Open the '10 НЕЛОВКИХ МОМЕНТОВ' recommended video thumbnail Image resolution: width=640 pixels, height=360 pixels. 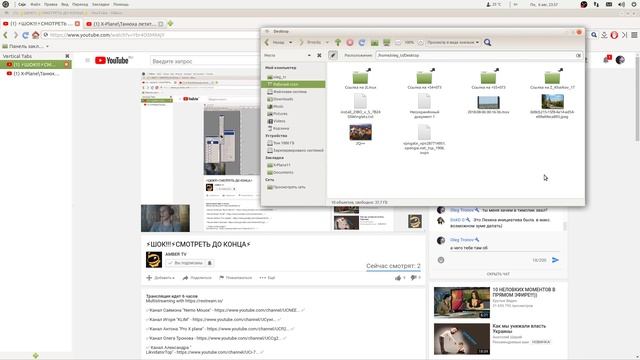[462, 302]
